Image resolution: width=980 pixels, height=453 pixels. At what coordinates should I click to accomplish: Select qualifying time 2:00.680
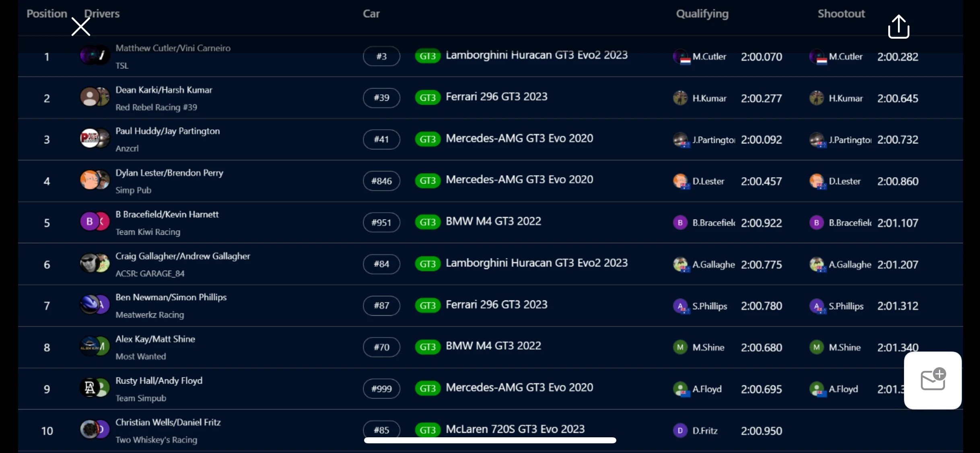coord(762,348)
